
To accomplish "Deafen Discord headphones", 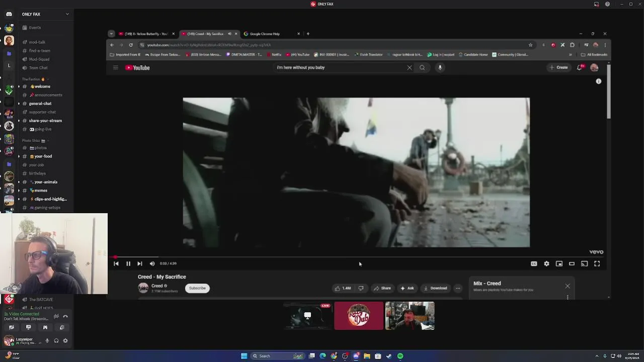I will 56,341.
